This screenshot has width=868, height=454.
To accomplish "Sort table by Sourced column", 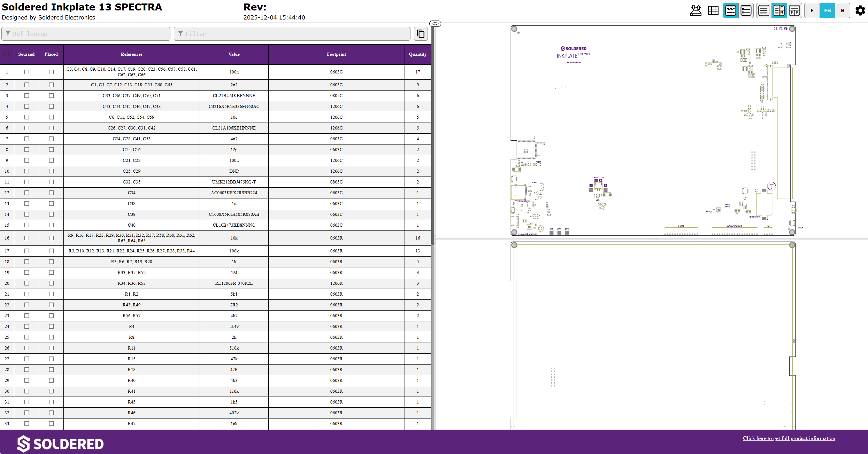I will click(x=26, y=54).
